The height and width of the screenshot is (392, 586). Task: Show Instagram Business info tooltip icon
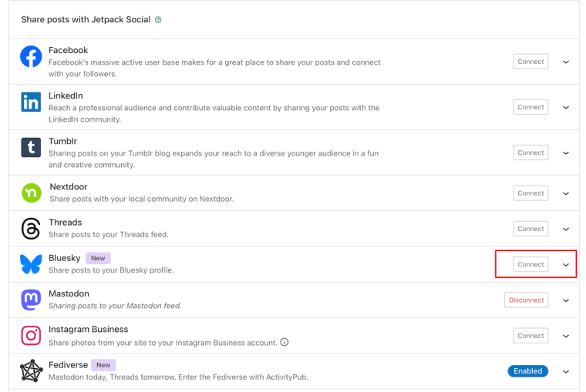click(285, 342)
